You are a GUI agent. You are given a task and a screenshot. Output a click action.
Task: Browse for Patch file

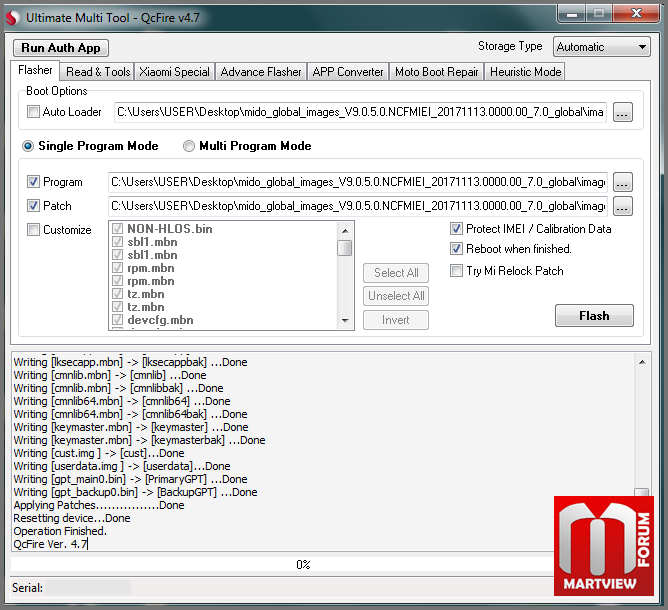click(x=622, y=206)
